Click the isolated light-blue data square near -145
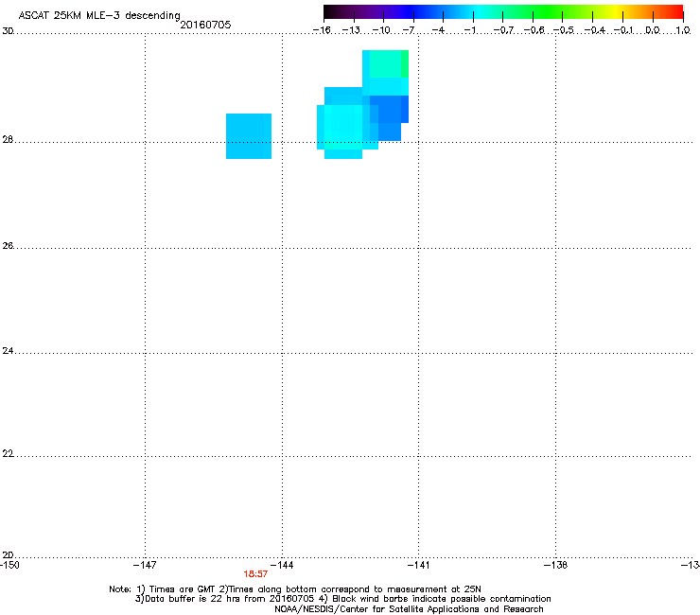Image resolution: width=700 pixels, height=615 pixels. coord(249,136)
